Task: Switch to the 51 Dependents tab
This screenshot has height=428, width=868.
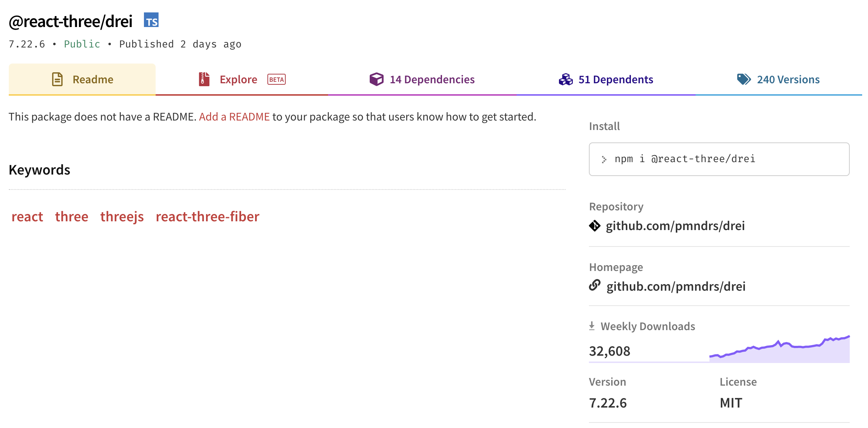Action: pyautogui.click(x=615, y=79)
